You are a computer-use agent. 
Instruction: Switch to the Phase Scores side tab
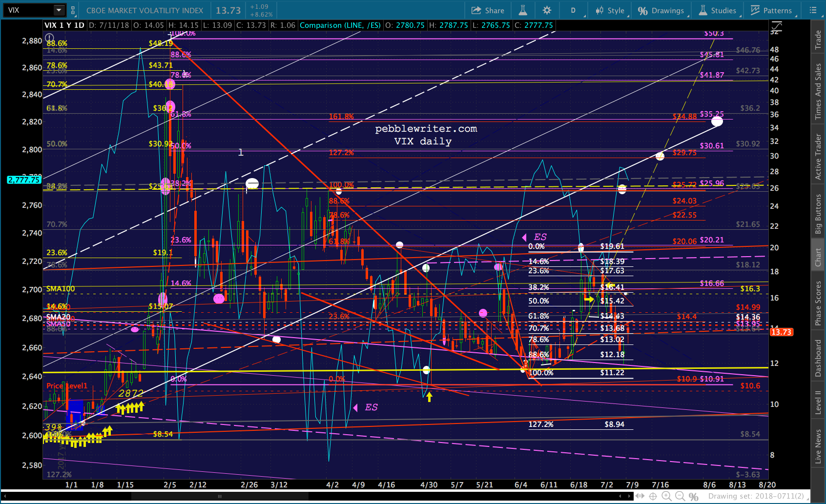point(818,303)
